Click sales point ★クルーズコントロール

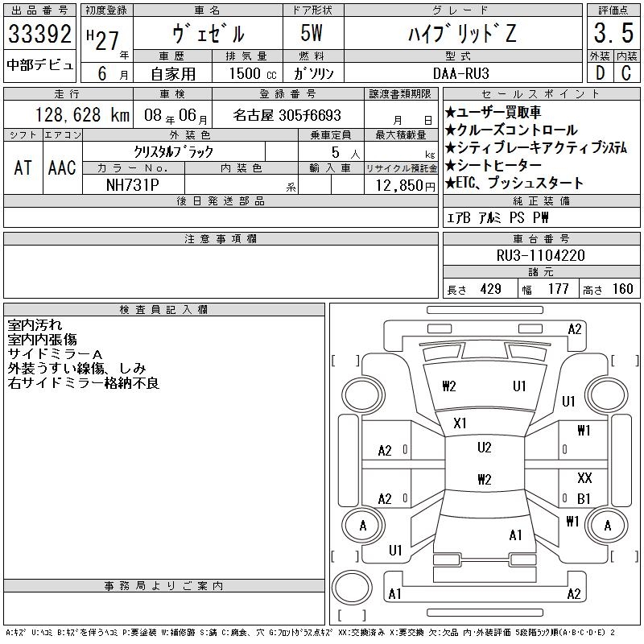[x=511, y=130]
